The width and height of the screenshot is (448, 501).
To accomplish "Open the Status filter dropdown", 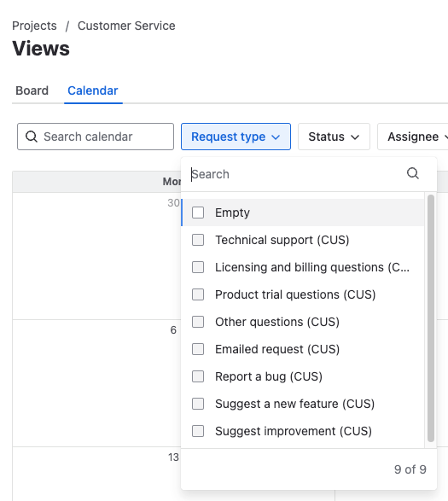I will 334,137.
